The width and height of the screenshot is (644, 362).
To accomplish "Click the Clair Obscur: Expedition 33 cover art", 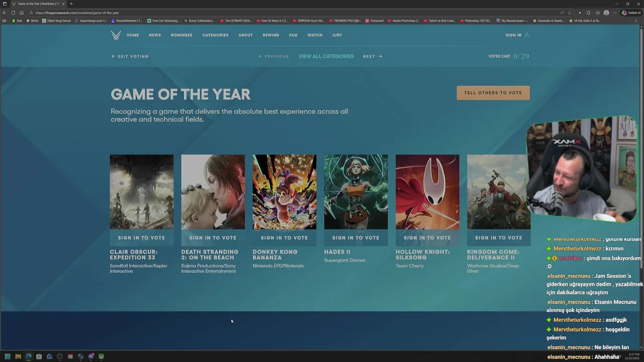I will point(142,192).
